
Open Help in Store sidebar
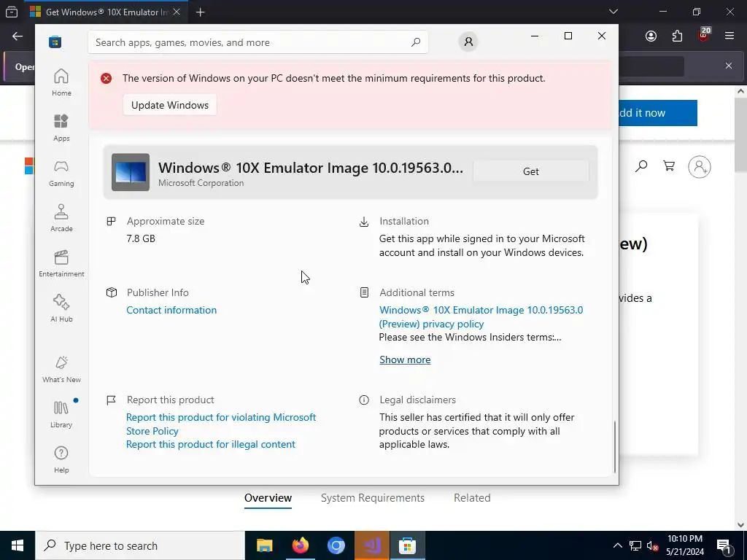tap(61, 460)
